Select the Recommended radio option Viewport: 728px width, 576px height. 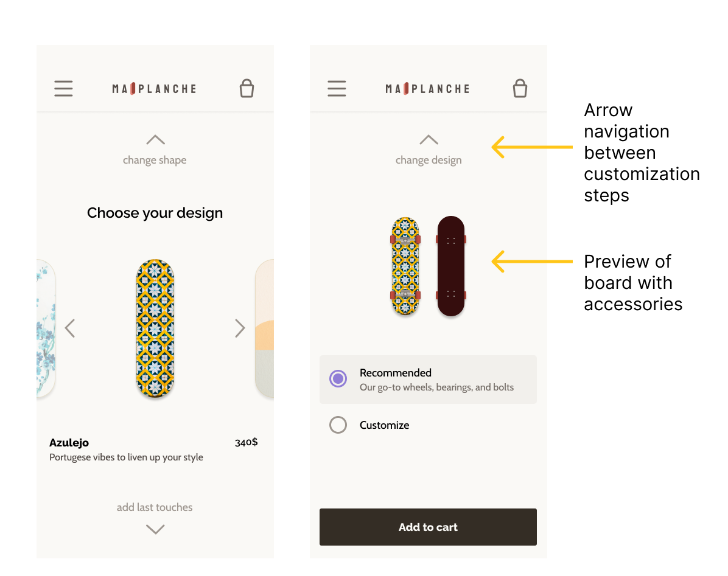pyautogui.click(x=338, y=379)
